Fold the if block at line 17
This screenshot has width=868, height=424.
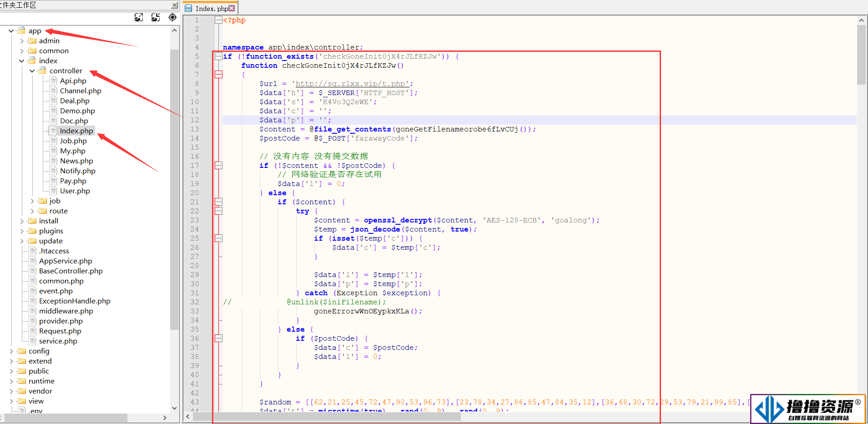(218, 166)
